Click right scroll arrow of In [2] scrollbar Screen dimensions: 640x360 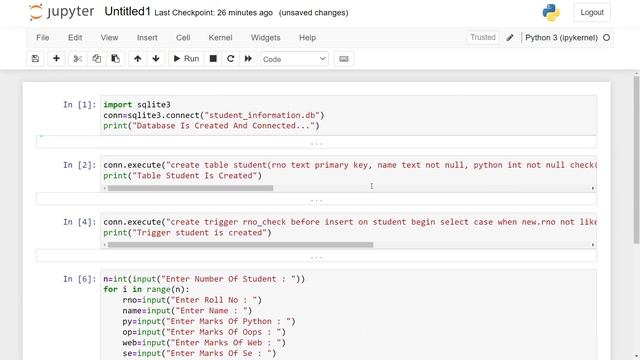click(593, 188)
